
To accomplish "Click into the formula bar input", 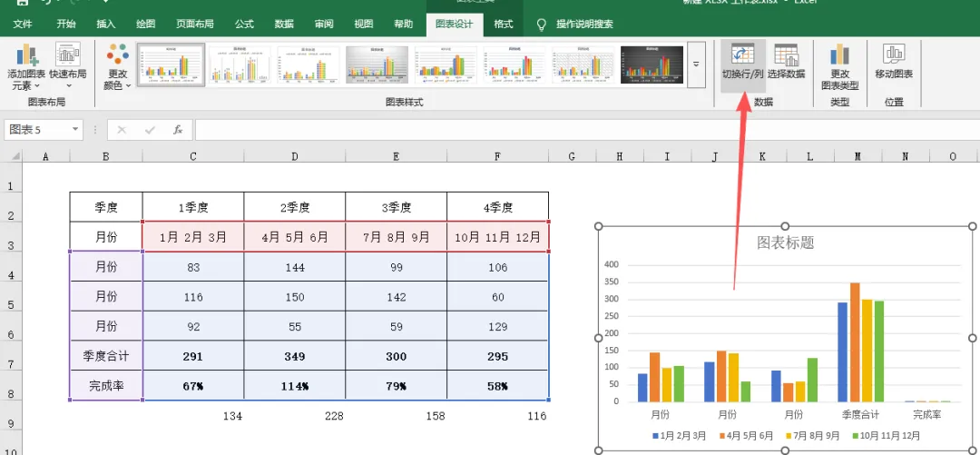I will (x=586, y=130).
